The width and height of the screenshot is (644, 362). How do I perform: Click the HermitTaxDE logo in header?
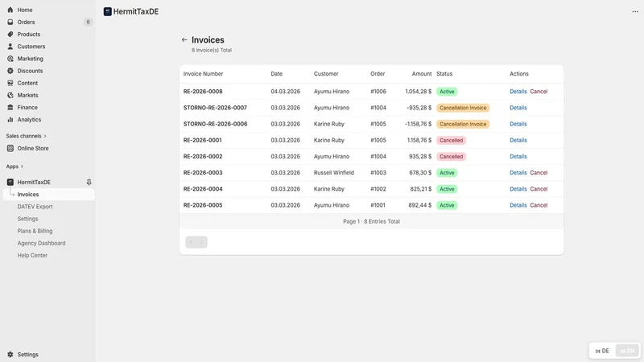(108, 11)
